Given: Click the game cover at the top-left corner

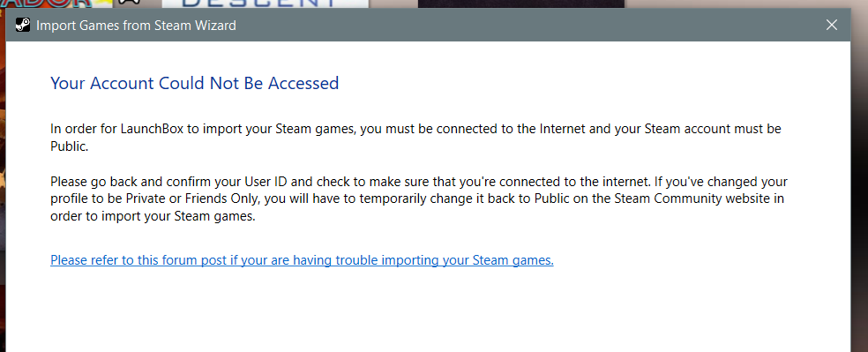Looking at the screenshot, I should (45, 4).
